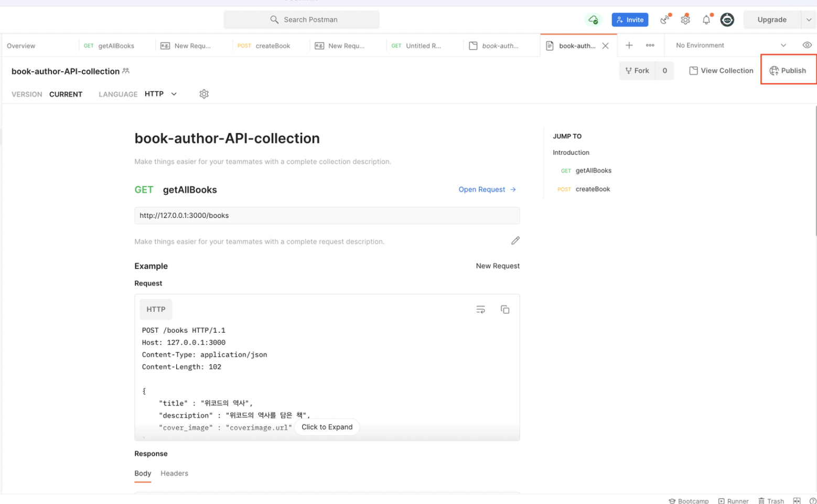Click the search magnifier icon
The image size is (817, 504).
click(x=274, y=20)
